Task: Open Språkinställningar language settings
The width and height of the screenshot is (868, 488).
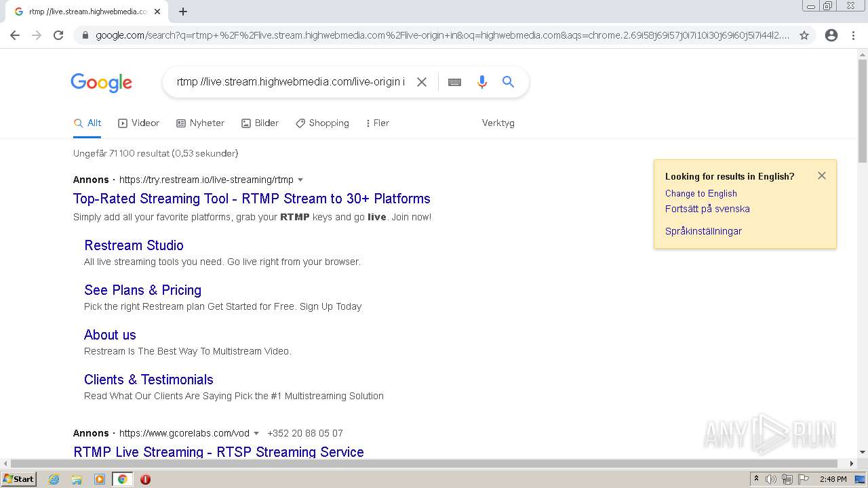Action: [x=703, y=231]
